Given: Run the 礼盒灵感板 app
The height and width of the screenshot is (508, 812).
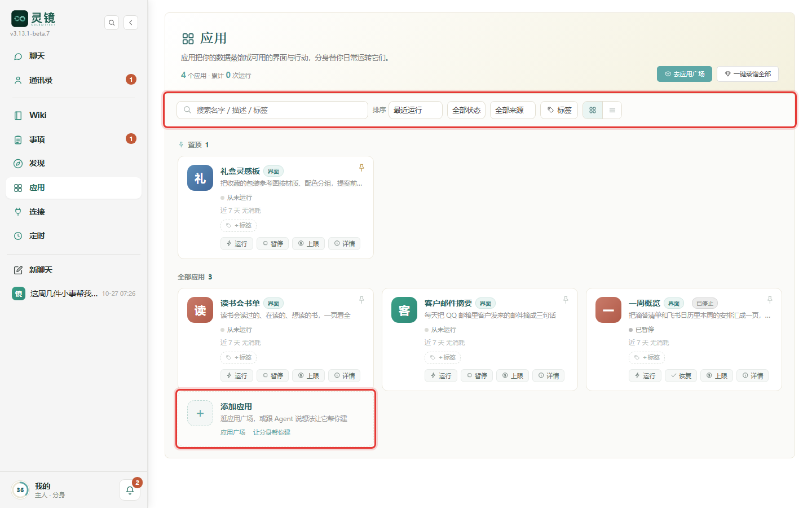Looking at the screenshot, I should click(x=237, y=244).
